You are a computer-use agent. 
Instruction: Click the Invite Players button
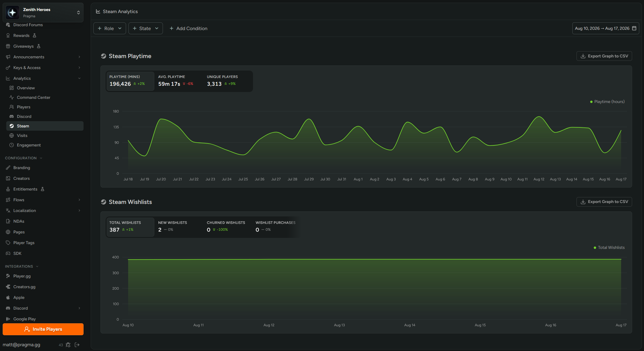(43, 329)
